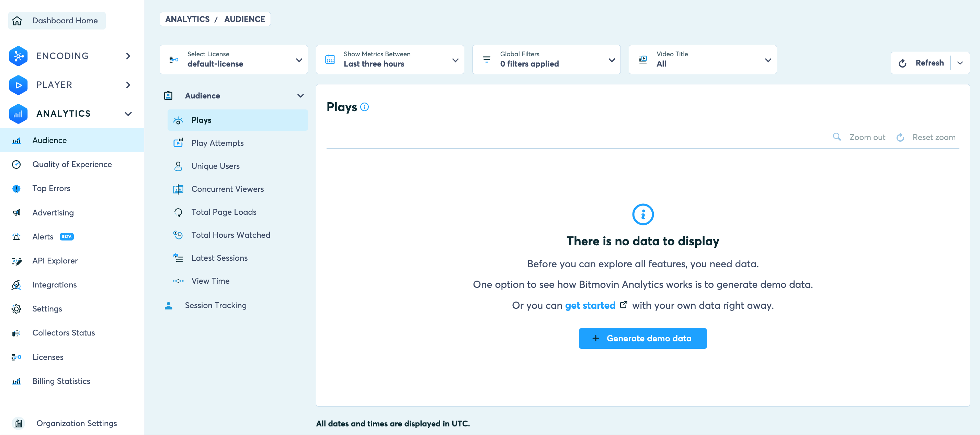Click the Alerts siren icon
This screenshot has height=435, width=980.
tap(16, 236)
